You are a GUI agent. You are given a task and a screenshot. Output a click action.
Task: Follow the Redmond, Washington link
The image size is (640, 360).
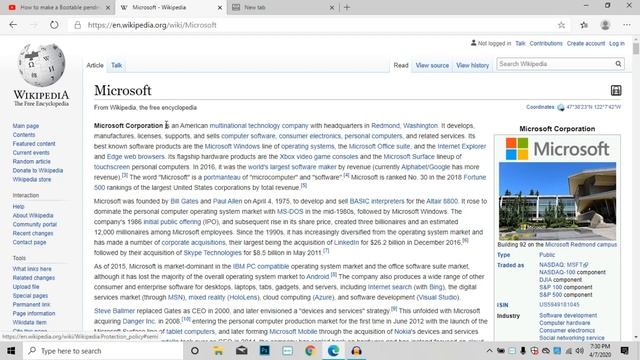404,126
